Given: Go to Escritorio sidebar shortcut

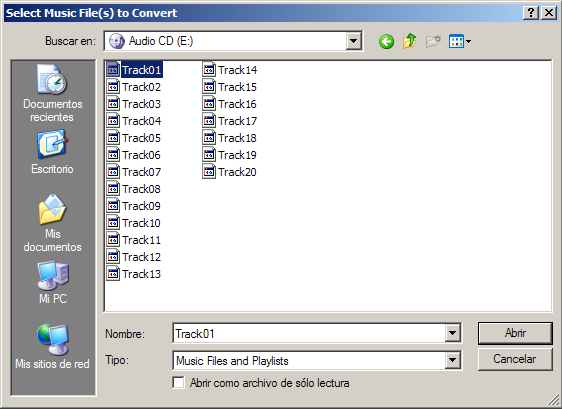Looking at the screenshot, I should pyautogui.click(x=52, y=153).
